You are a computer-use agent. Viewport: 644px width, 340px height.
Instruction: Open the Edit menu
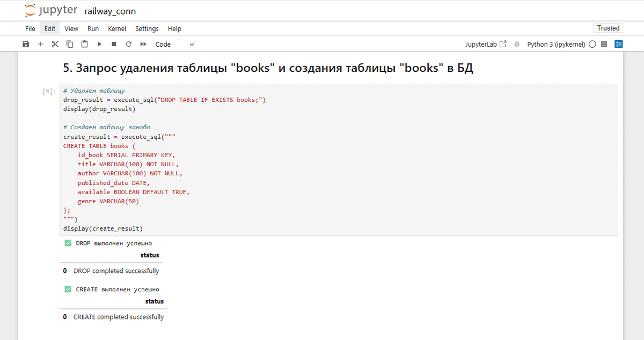click(x=50, y=28)
